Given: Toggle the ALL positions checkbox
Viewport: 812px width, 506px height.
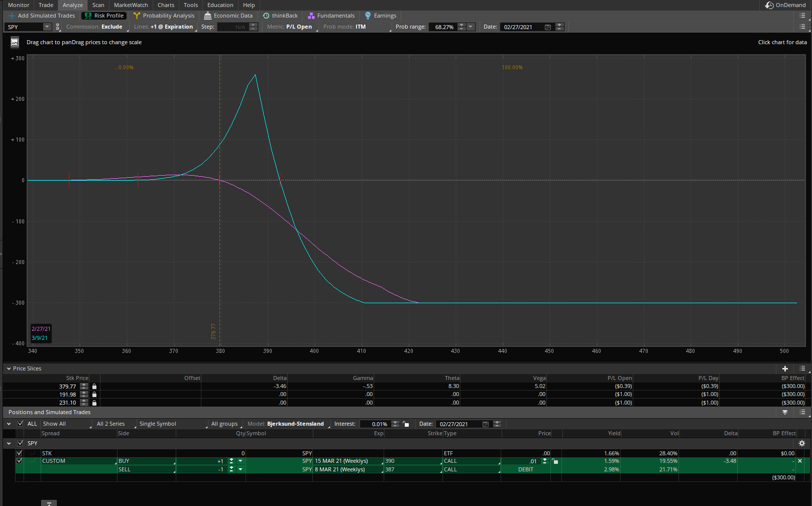Looking at the screenshot, I should 20,424.
